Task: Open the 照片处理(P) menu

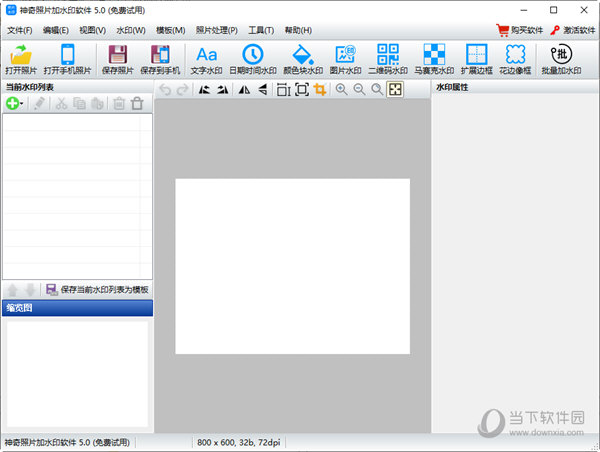Action: 217,30
